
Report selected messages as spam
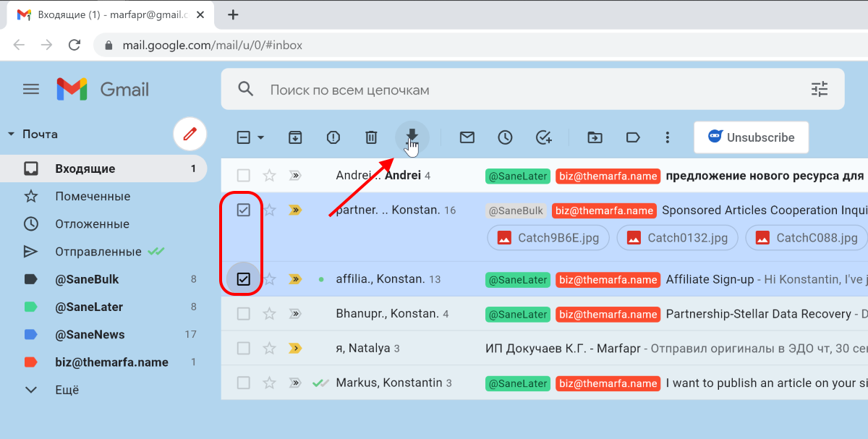[333, 137]
